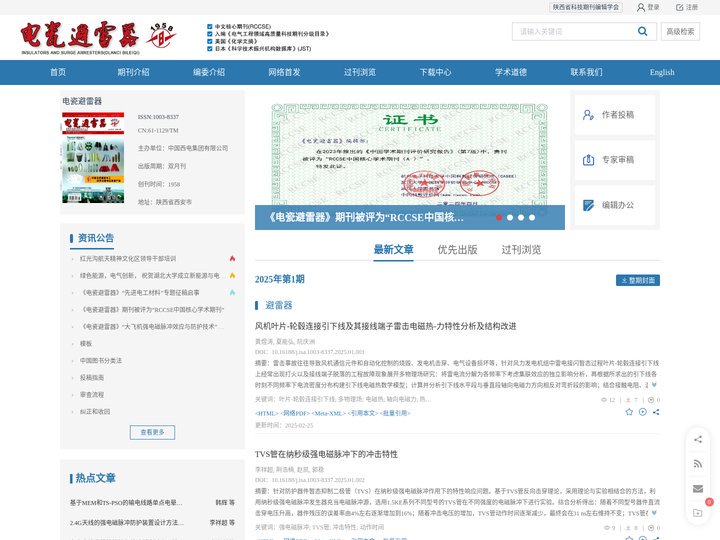720x540 pixels.
Task: Favorite the 风机叶片 article with star icon
Action: [x=629, y=412]
